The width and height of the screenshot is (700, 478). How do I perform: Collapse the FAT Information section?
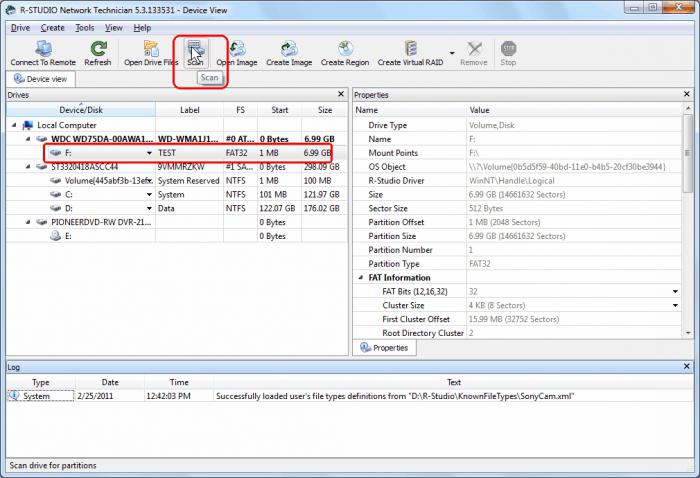[x=360, y=278]
